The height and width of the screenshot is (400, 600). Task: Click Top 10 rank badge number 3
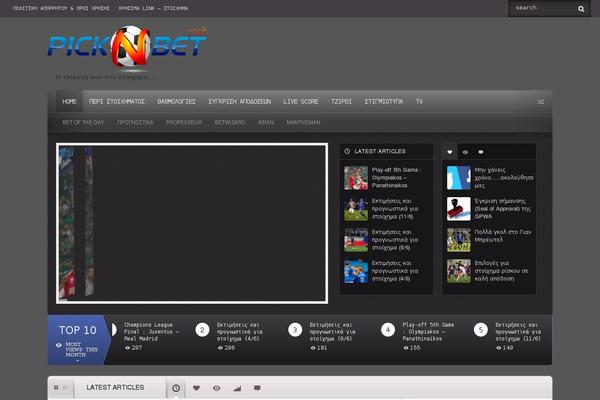295,330
